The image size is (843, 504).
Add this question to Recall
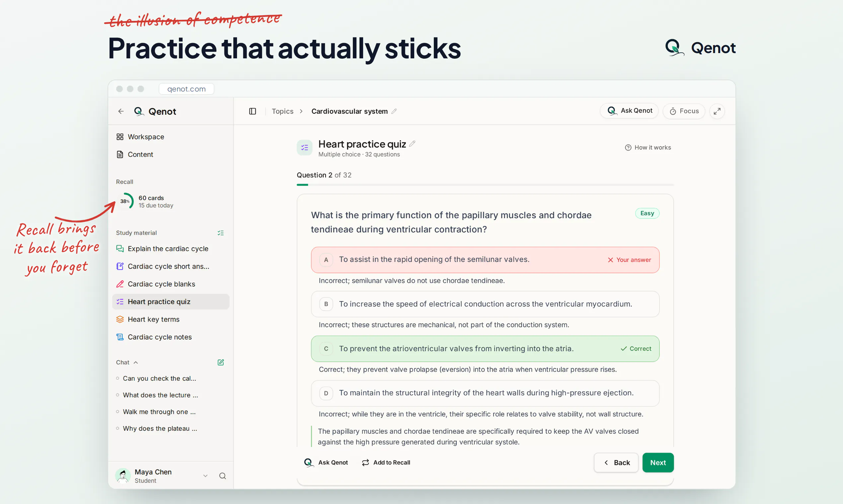pyautogui.click(x=386, y=463)
